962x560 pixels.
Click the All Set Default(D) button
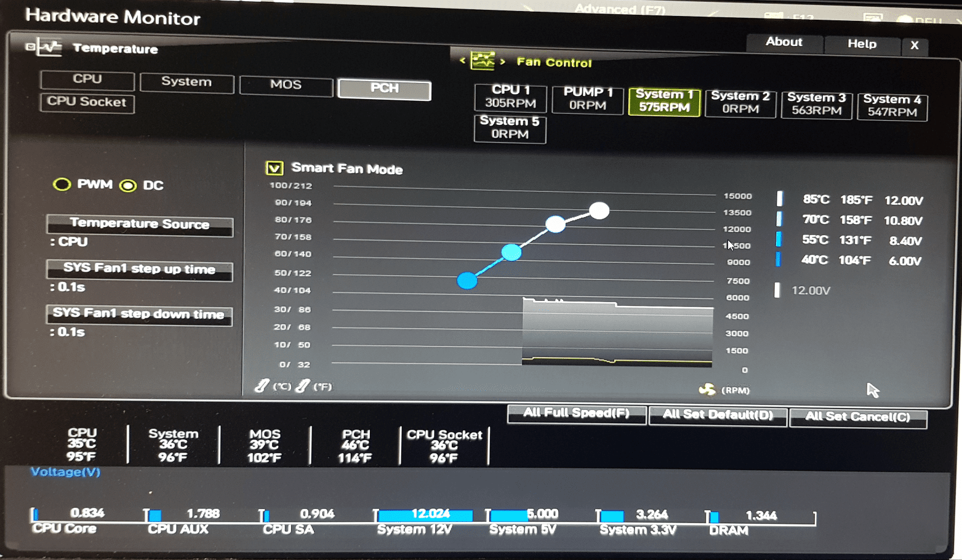718,415
